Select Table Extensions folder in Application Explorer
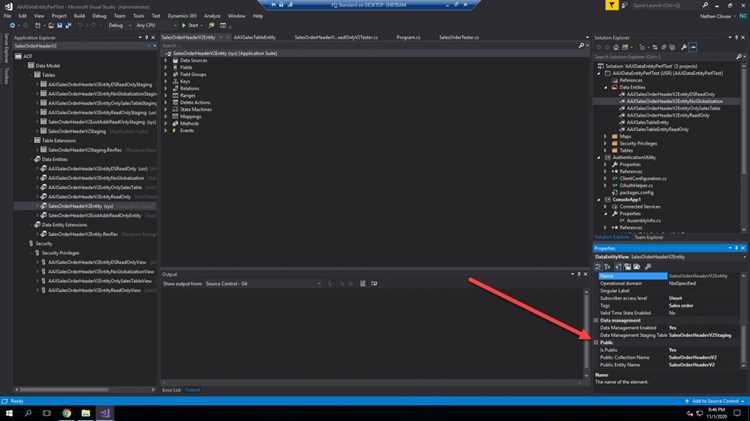This screenshot has width=750, height=421. coord(58,141)
